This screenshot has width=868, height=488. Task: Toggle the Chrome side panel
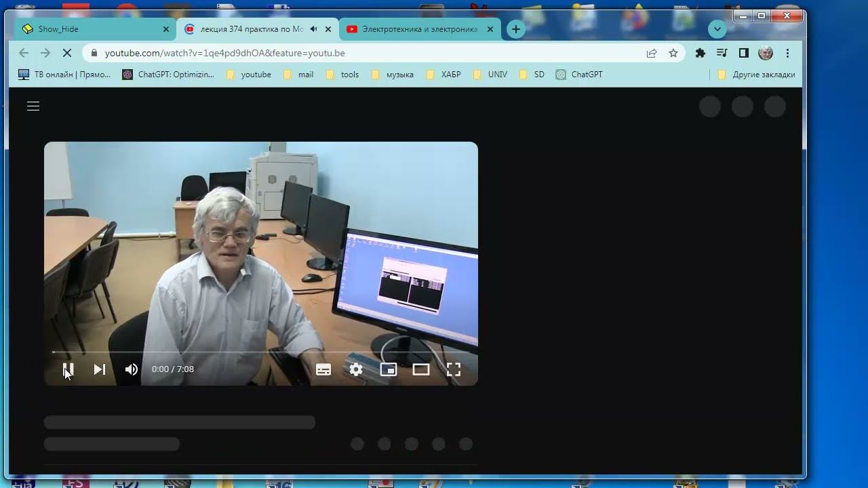click(744, 53)
